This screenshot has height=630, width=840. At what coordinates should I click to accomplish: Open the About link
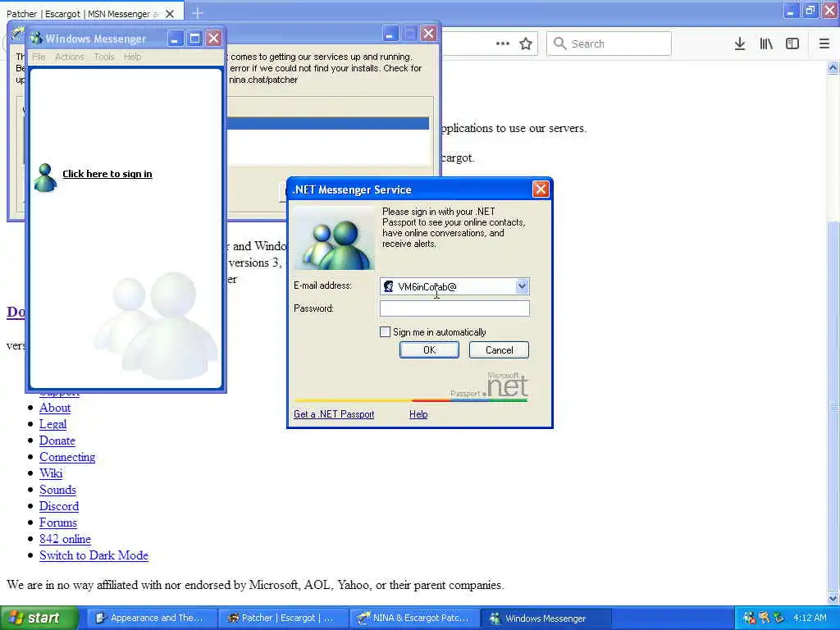point(55,408)
